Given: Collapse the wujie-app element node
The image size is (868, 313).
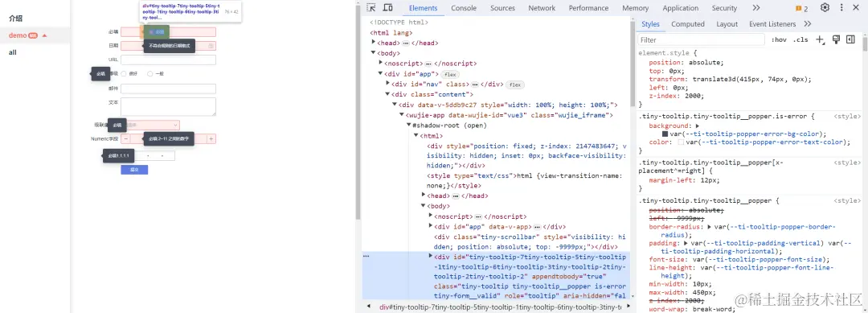Looking at the screenshot, I should click(x=401, y=115).
